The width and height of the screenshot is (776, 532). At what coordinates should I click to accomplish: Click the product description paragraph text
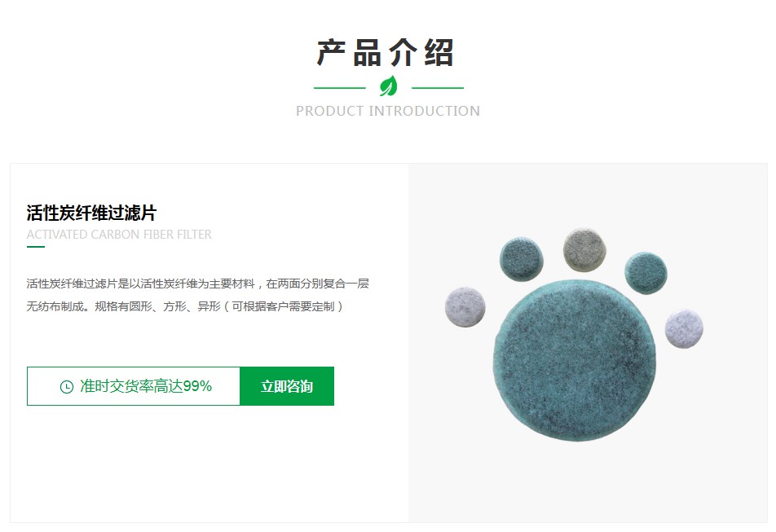pyautogui.click(x=197, y=295)
